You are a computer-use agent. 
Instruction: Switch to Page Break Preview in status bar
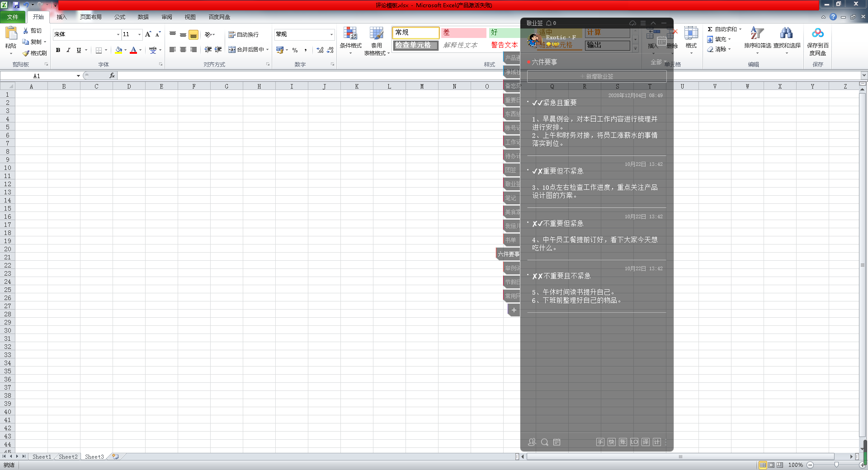[x=779, y=465]
